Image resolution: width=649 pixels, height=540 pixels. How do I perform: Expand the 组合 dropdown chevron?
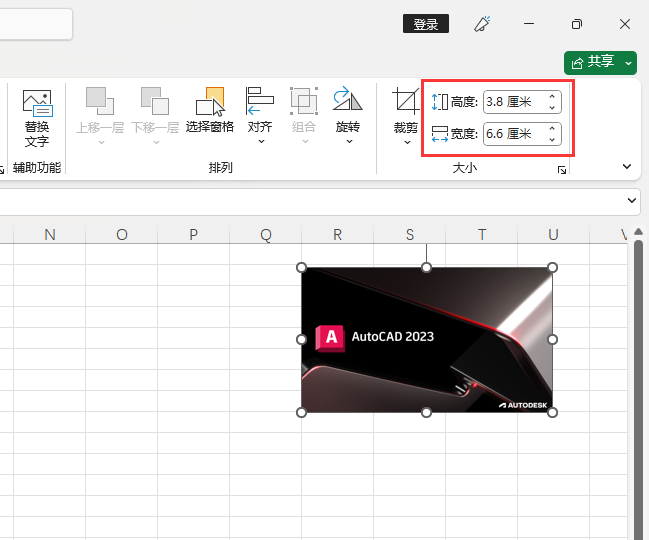[305, 142]
